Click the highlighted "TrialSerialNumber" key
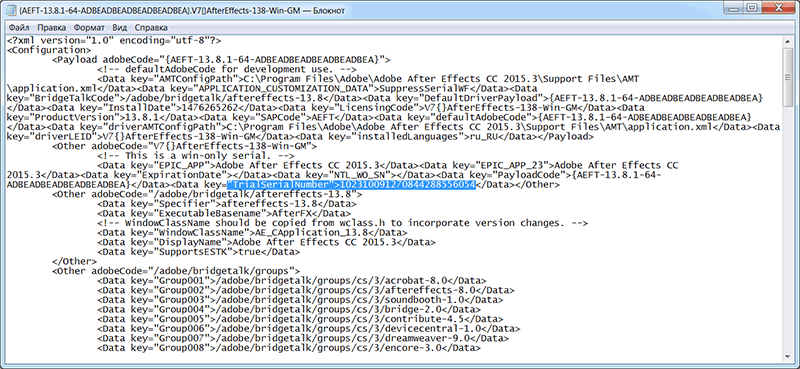This screenshot has width=800, height=369. pyautogui.click(x=280, y=185)
